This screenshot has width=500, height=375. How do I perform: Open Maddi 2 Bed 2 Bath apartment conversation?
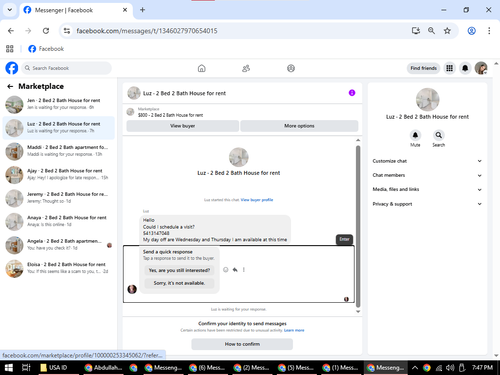point(59,151)
